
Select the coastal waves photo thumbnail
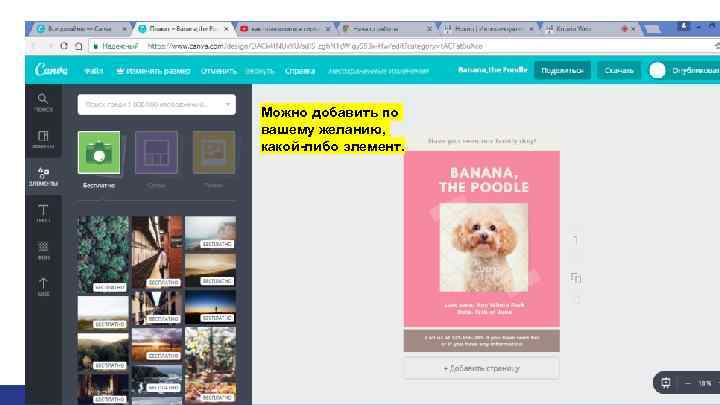[x=157, y=379]
